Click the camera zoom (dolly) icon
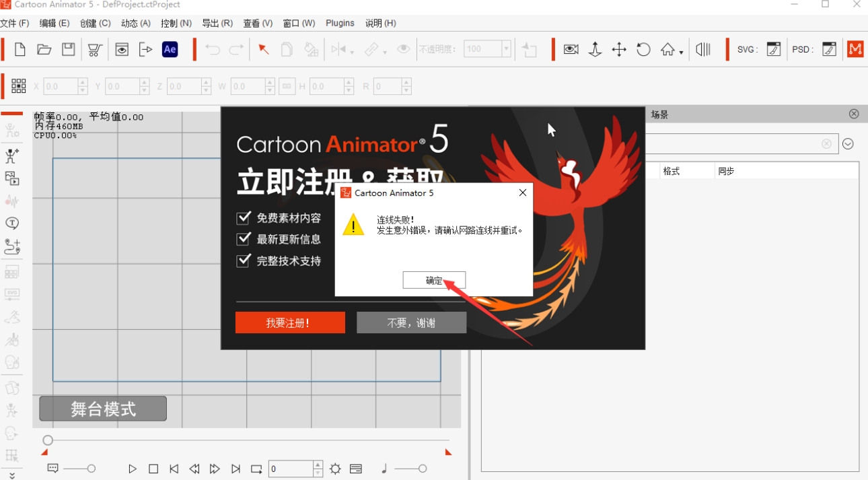The image size is (868, 480). coord(595,49)
